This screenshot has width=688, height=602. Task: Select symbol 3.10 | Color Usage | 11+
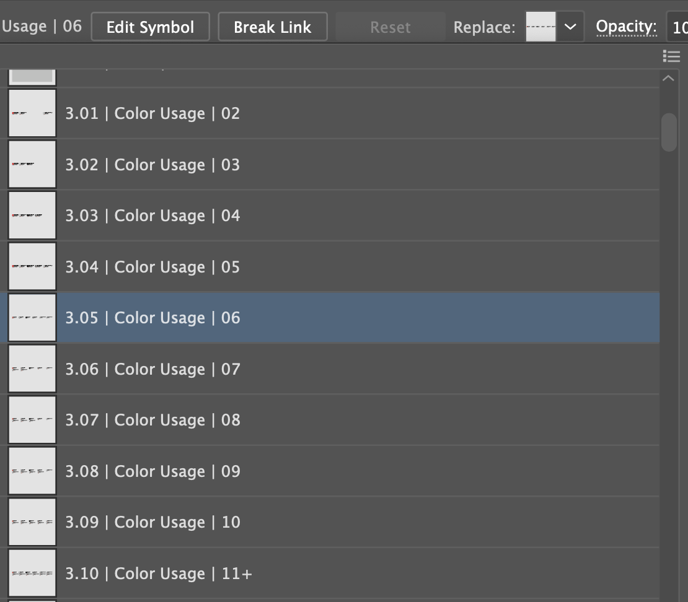[159, 574]
